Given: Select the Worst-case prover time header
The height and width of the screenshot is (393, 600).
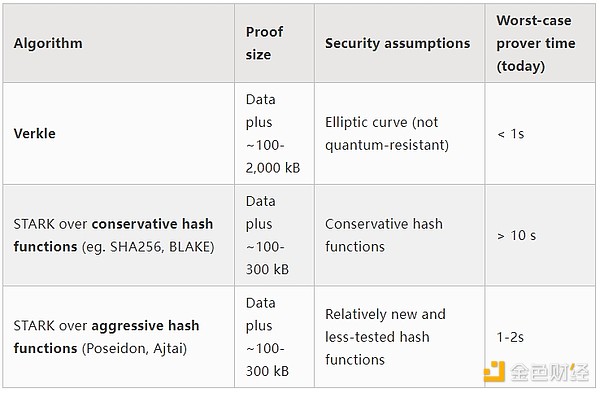Looking at the screenshot, I should 540,43.
